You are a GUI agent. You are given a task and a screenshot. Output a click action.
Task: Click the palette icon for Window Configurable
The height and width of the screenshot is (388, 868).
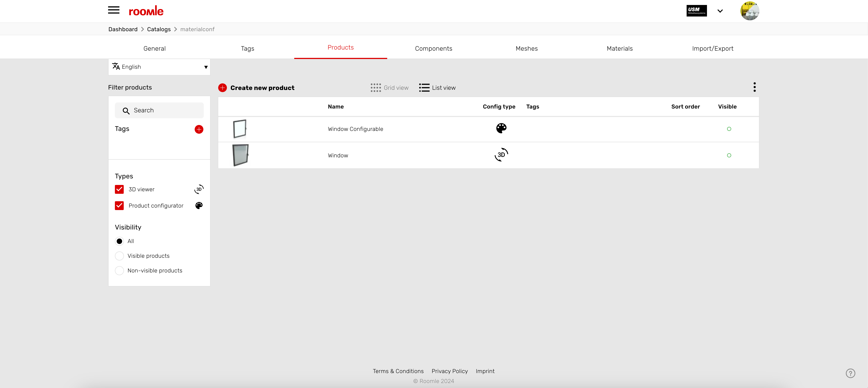tap(501, 128)
